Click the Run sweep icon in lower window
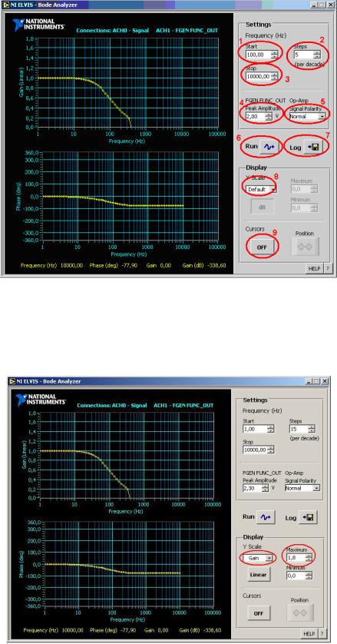The image size is (337, 644). [266, 517]
